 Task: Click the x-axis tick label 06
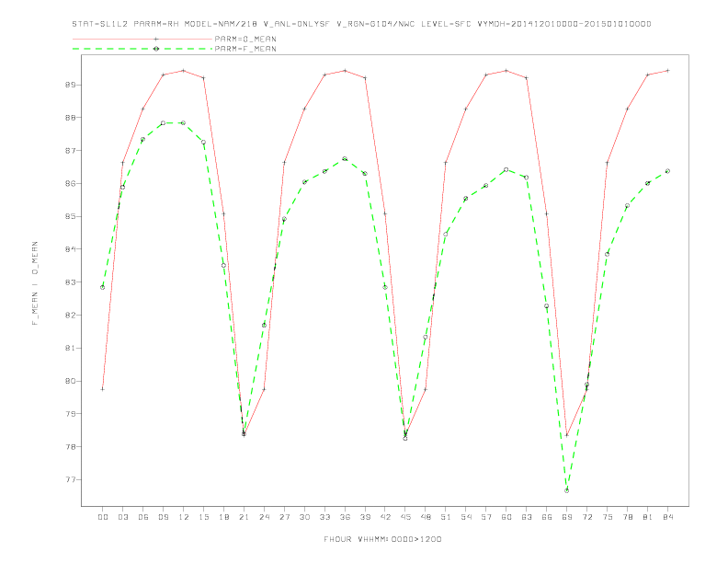click(x=143, y=517)
